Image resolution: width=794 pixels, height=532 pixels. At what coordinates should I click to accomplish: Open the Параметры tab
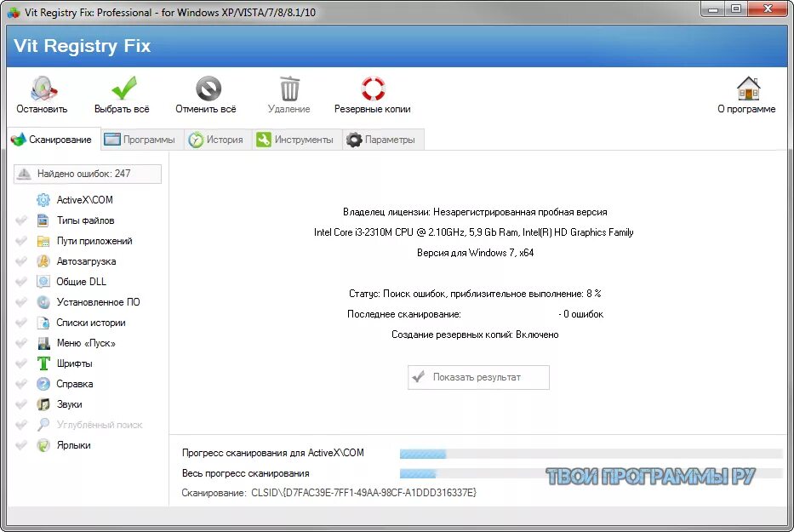click(382, 140)
